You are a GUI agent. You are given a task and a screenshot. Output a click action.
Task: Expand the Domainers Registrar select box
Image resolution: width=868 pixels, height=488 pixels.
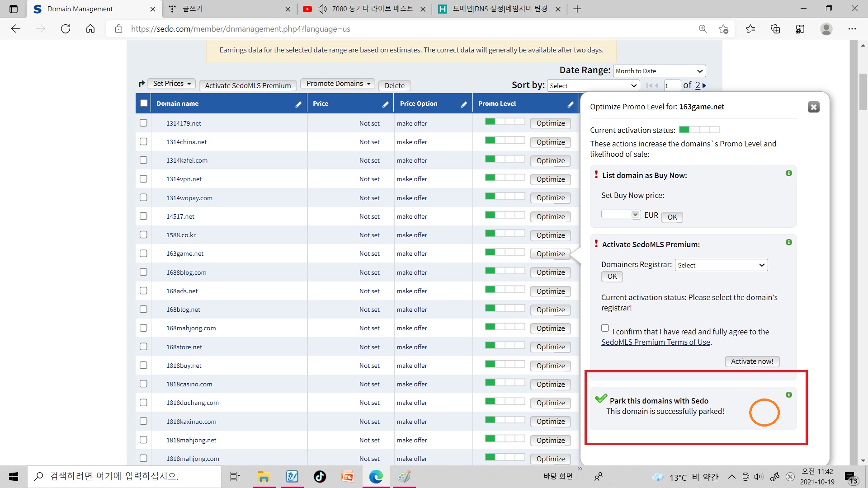click(721, 265)
